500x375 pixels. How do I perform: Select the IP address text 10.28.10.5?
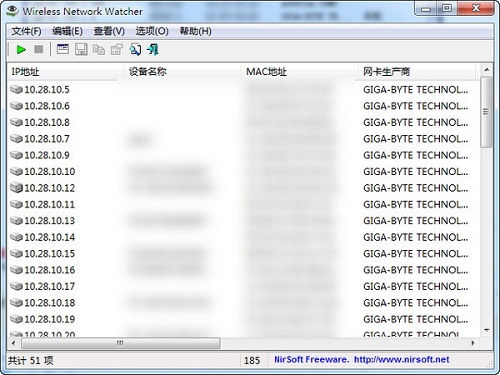[47, 90]
